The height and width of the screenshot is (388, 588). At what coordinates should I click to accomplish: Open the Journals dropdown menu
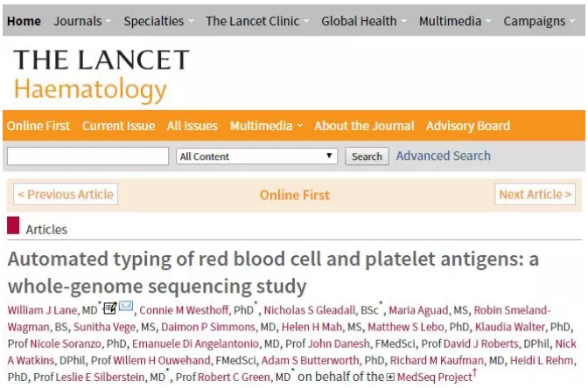(x=83, y=21)
